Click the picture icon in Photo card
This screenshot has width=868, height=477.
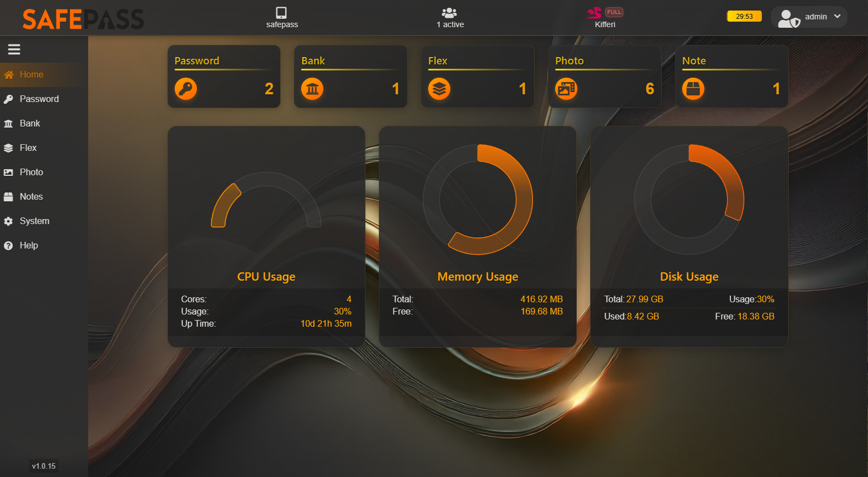point(566,89)
